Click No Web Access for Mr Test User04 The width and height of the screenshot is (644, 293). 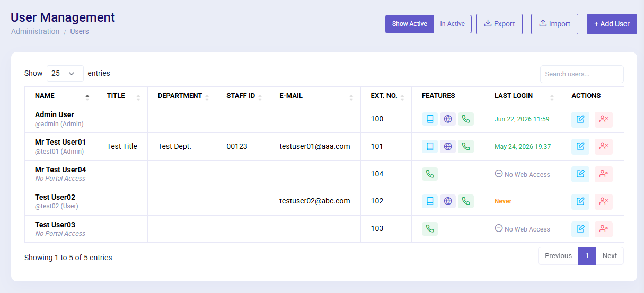click(x=523, y=174)
